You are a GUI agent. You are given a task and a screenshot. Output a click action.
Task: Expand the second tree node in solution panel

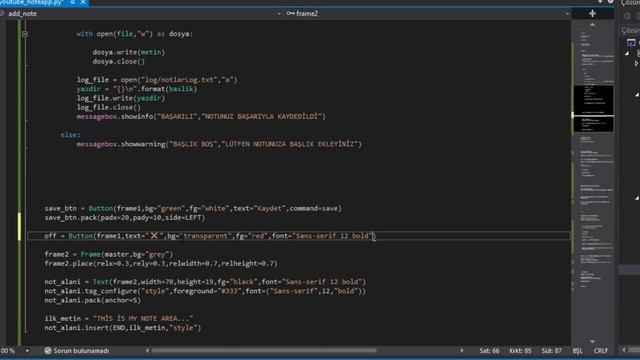(636, 64)
